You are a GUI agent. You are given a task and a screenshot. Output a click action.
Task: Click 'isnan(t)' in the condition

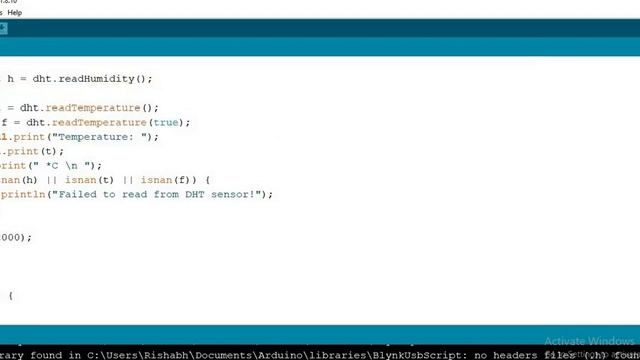[x=89, y=180]
